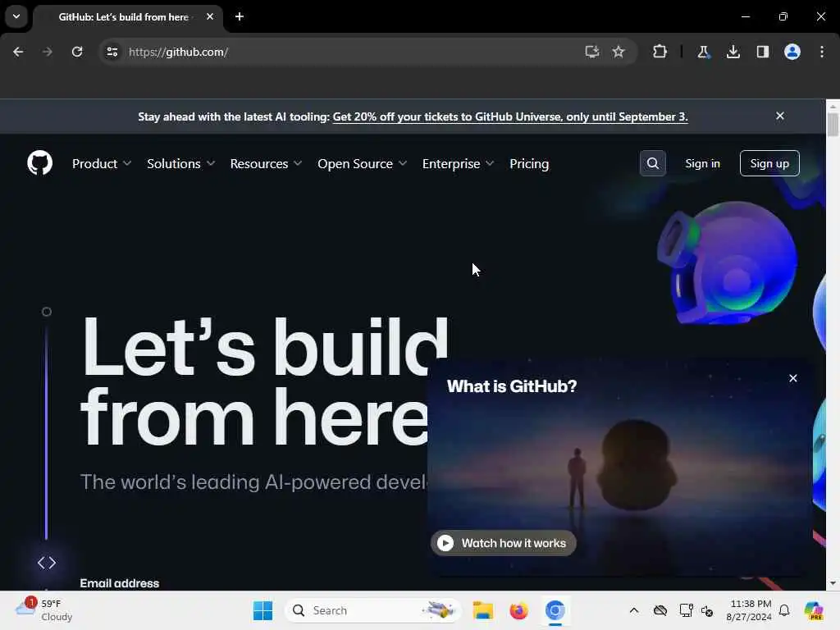Image resolution: width=840 pixels, height=630 pixels.
Task: Reload the page
Action: [77, 52]
